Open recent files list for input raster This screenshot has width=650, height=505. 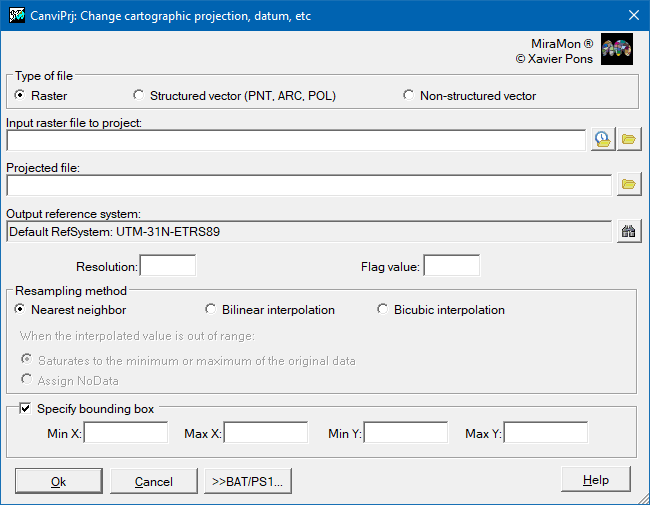[602, 139]
